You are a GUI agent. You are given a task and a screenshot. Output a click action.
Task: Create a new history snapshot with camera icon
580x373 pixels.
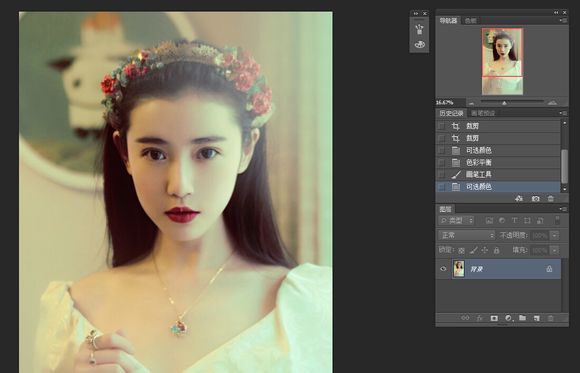(536, 199)
